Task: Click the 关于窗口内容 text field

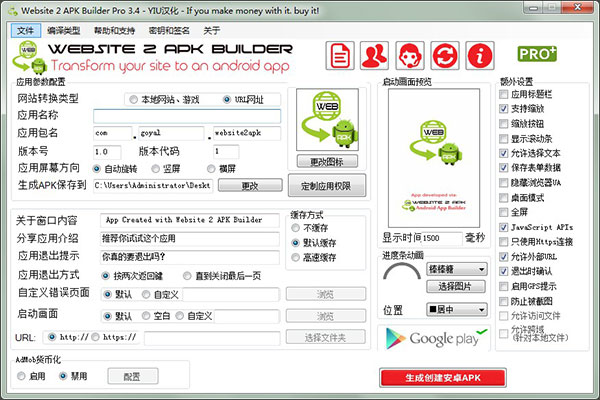Action: click(189, 220)
